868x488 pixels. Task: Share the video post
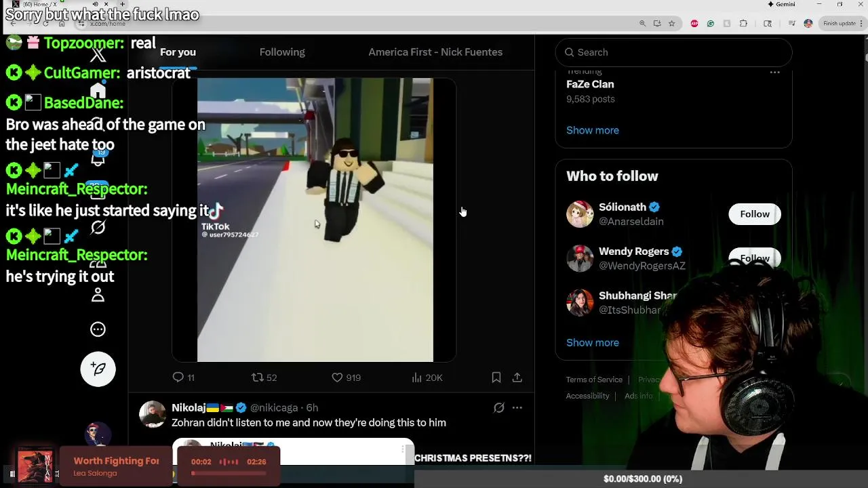pyautogui.click(x=517, y=378)
